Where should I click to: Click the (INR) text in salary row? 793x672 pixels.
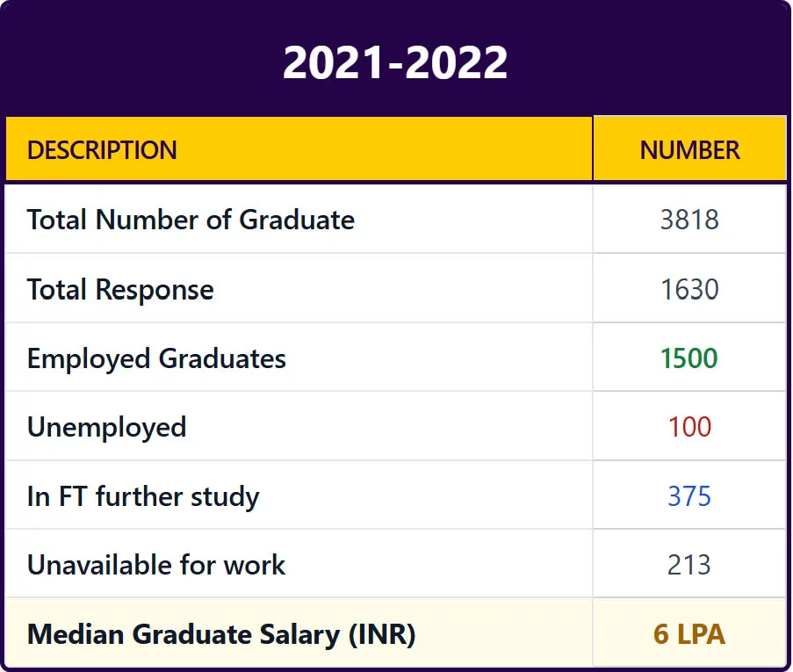(381, 634)
